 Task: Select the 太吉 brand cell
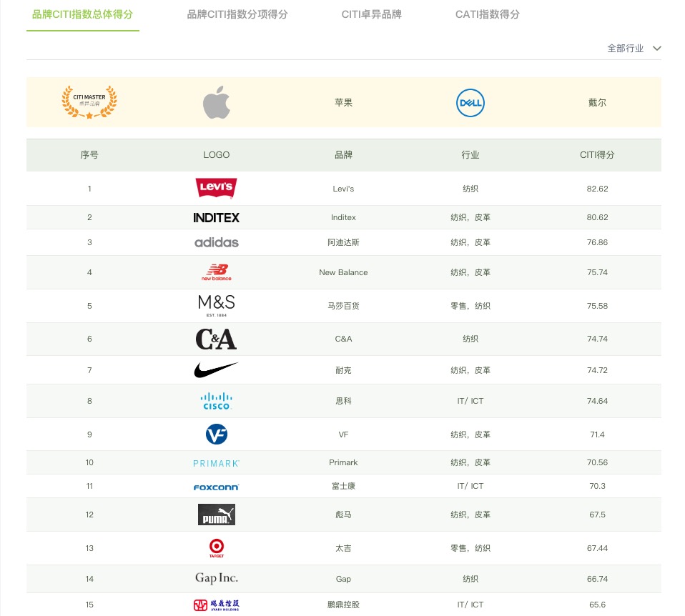coord(343,548)
